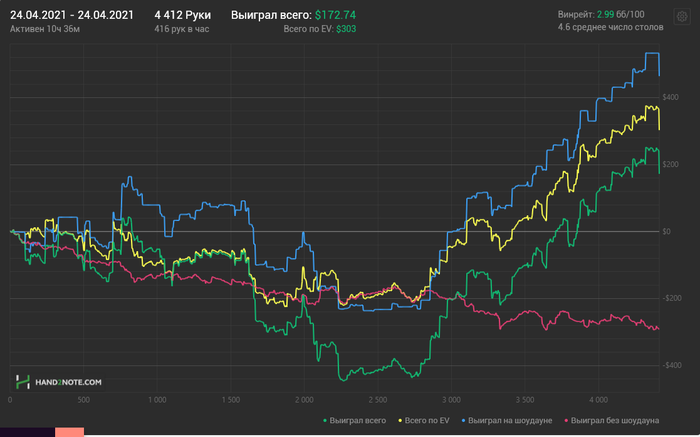Viewport: 700px width, 437px height.
Task: Click the 4 412 Руки hands count
Action: (183, 15)
